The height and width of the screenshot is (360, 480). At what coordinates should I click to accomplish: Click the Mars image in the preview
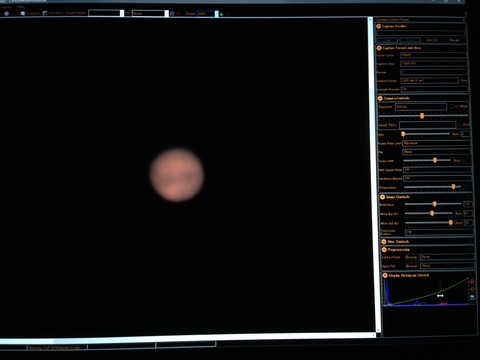176,175
